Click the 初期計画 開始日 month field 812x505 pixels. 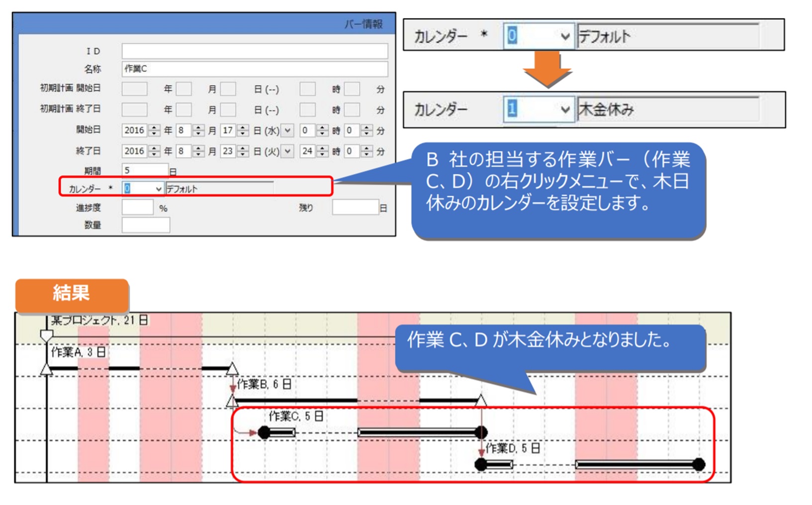click(x=183, y=89)
